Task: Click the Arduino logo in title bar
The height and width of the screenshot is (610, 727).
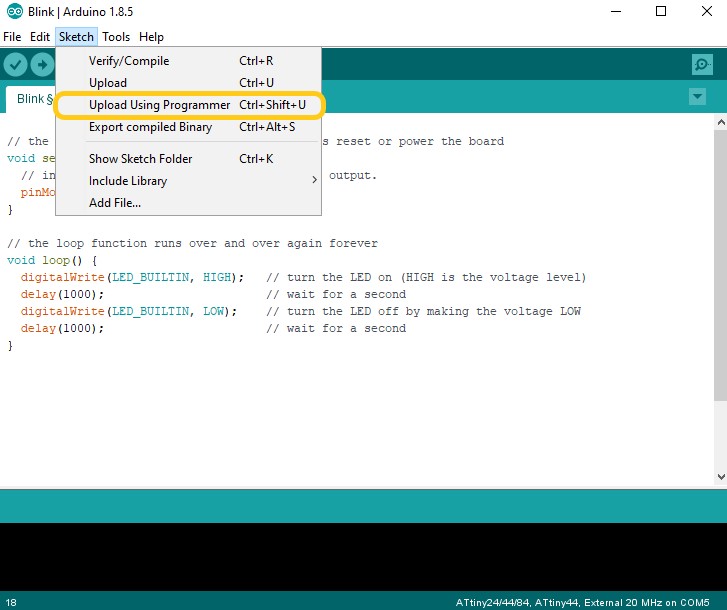Action: 15,11
